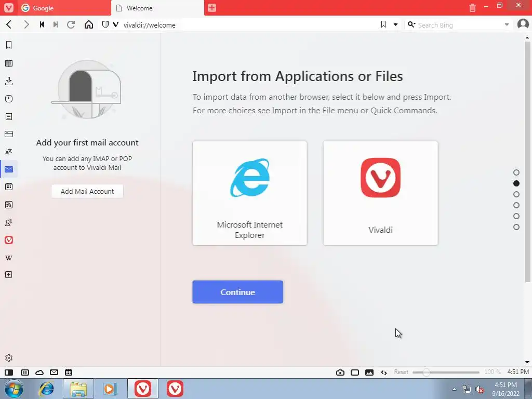The height and width of the screenshot is (399, 532).
Task: Click Add Mail Account button
Action: coord(87,191)
